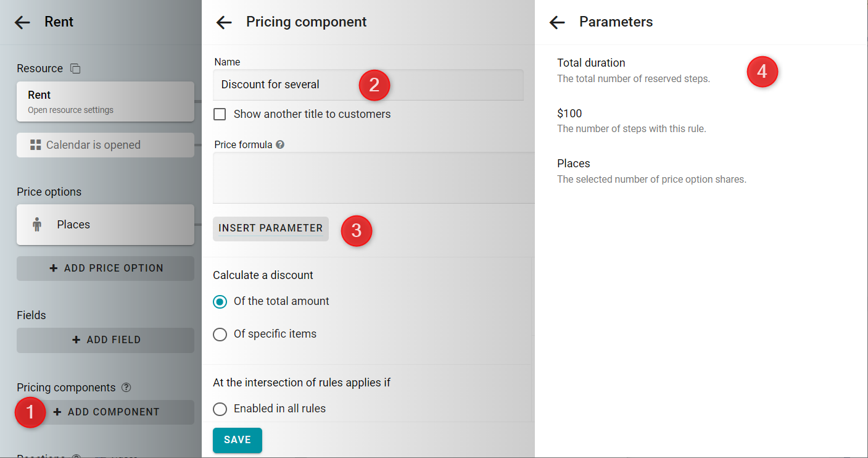Click back arrow in Parameters panel
Image resolution: width=868 pixels, height=458 pixels.
tap(557, 22)
